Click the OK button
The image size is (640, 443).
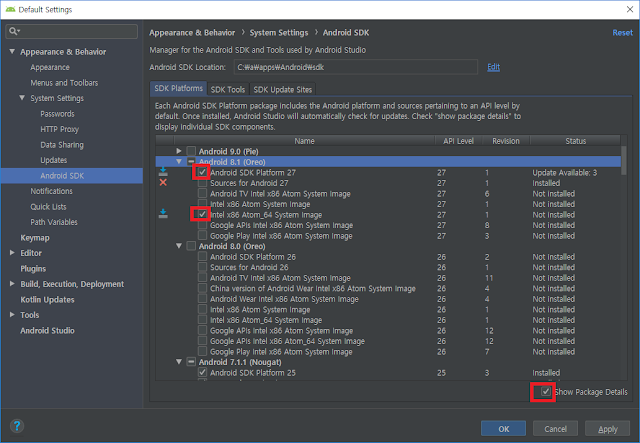tap(503, 429)
